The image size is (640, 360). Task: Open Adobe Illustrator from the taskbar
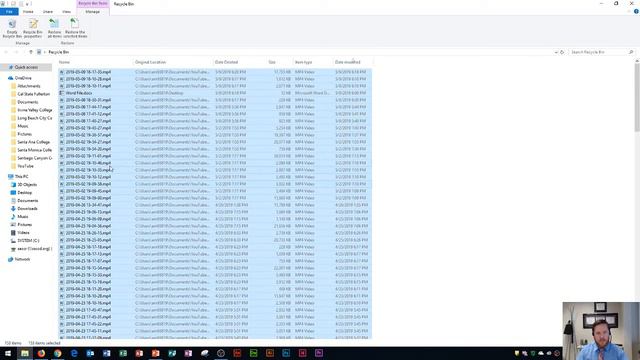[270, 353]
